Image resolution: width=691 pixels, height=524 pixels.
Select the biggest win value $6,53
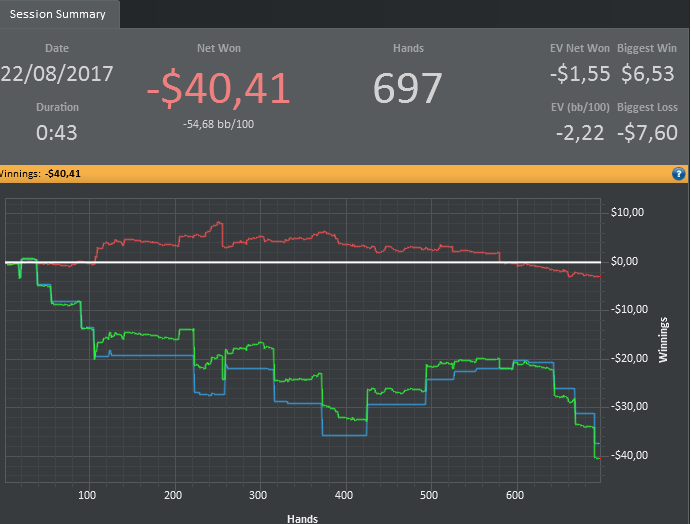coord(647,74)
